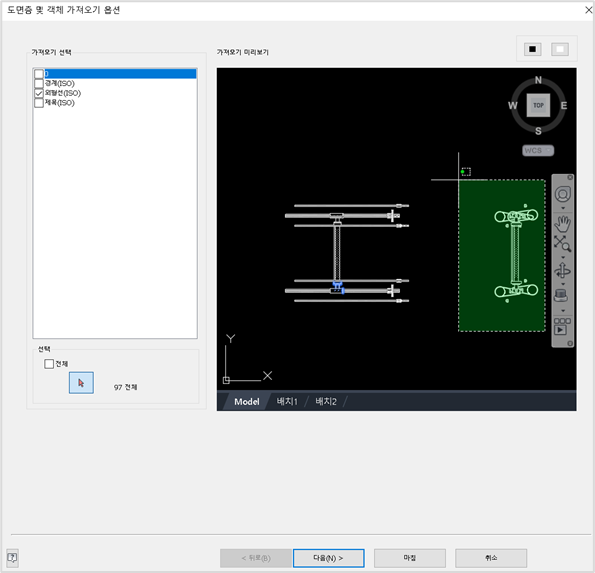This screenshot has width=595, height=573.
Task: Expand the arrow below the Orbit tool
Action: (563, 284)
